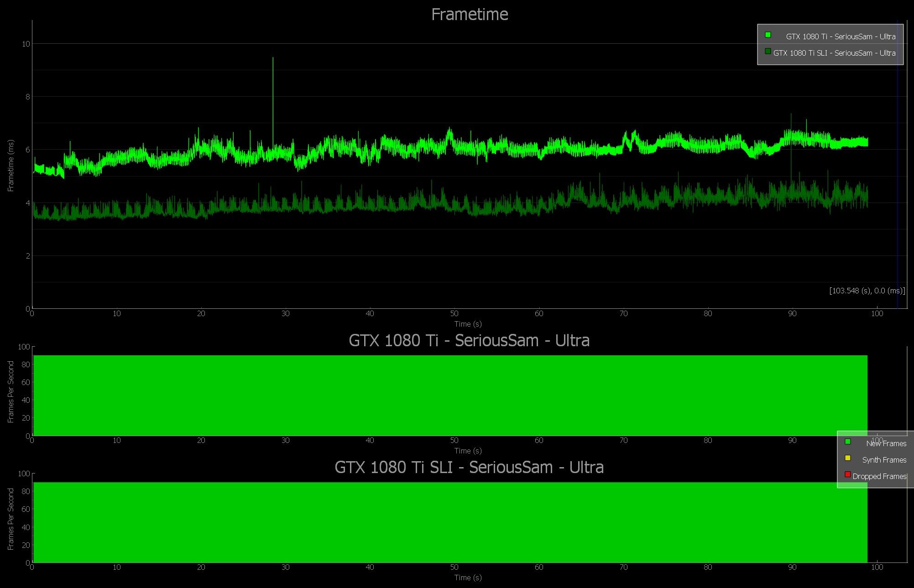Click the dark green GTX 1080 Ti SLI legend swatch
This screenshot has width=914, height=588.
(x=768, y=51)
